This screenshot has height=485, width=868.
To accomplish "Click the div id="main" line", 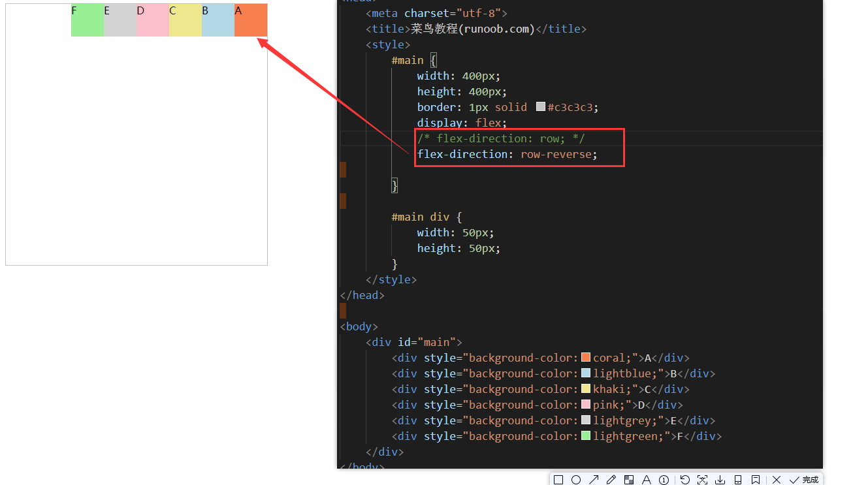I will click(414, 342).
